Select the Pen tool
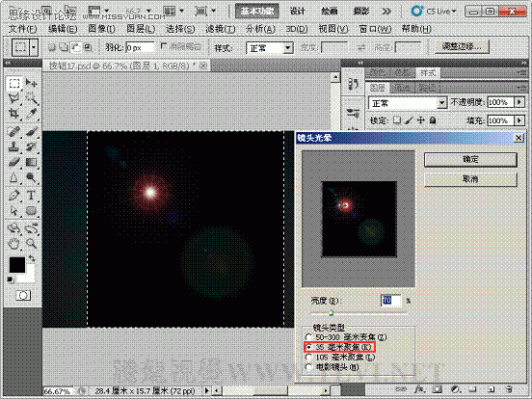 pos(14,196)
